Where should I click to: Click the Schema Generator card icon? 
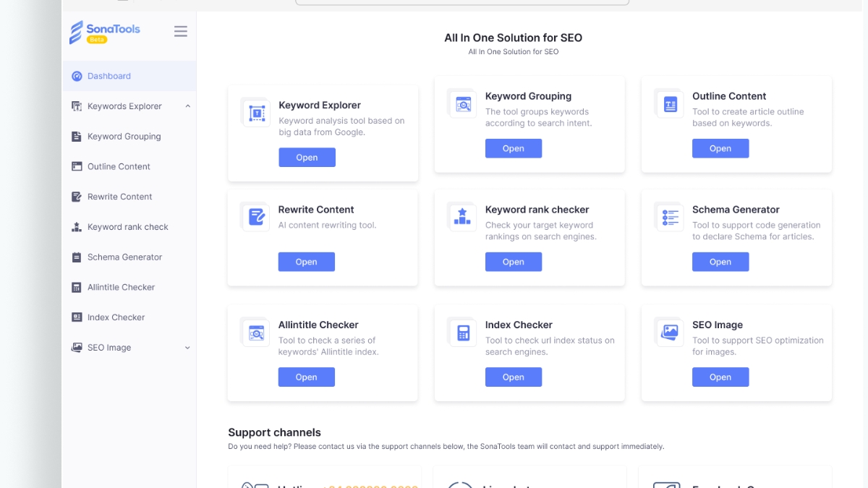(670, 217)
